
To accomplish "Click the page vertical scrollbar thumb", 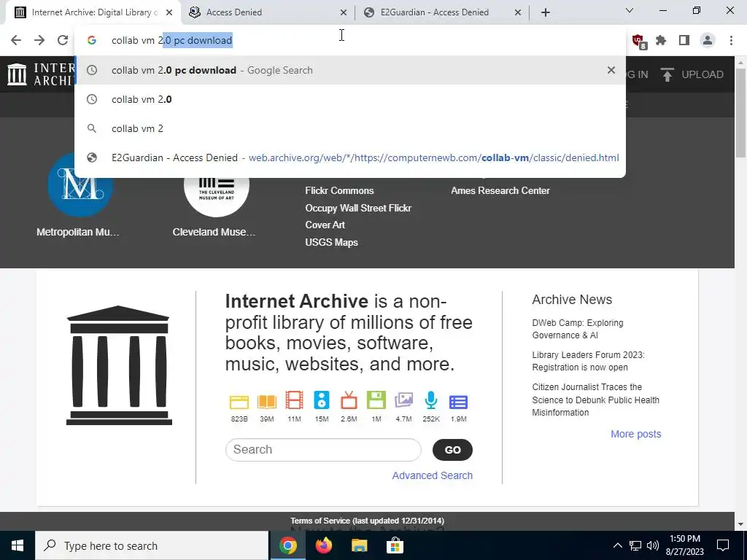I will click(x=741, y=113).
